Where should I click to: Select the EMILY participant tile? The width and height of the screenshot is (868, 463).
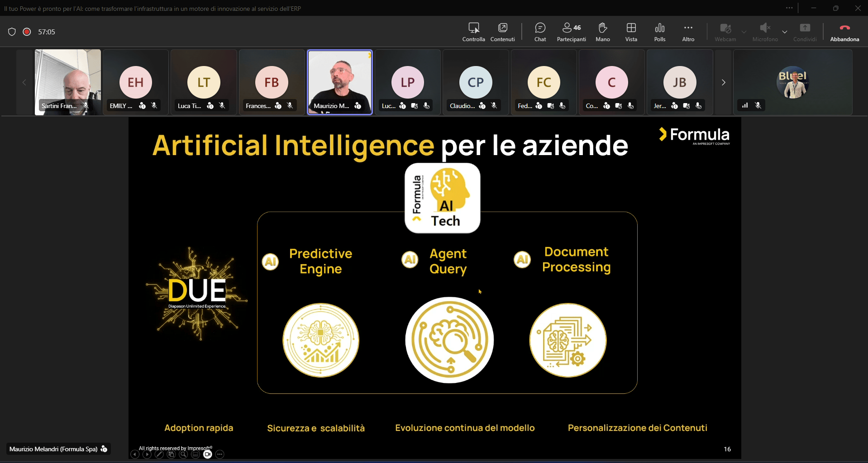click(x=136, y=82)
